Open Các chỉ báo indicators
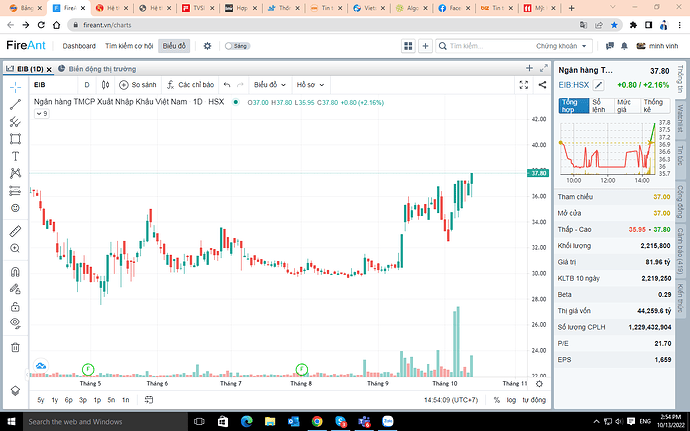 tap(190, 85)
